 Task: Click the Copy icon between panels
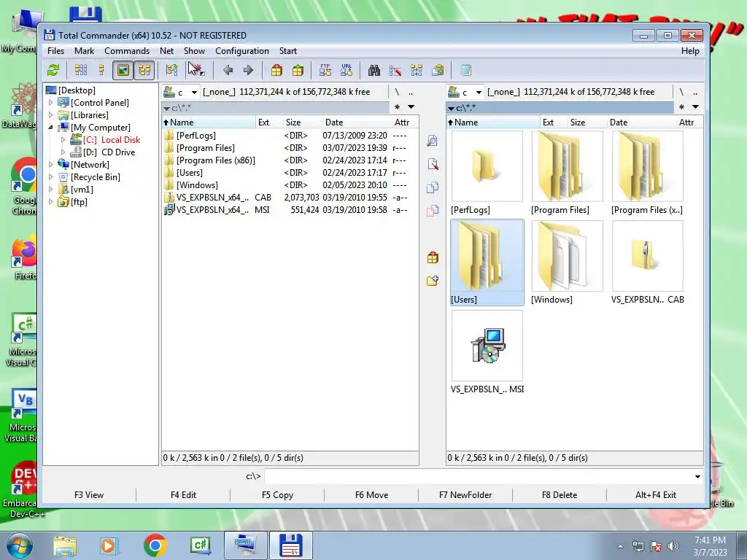[433, 187]
